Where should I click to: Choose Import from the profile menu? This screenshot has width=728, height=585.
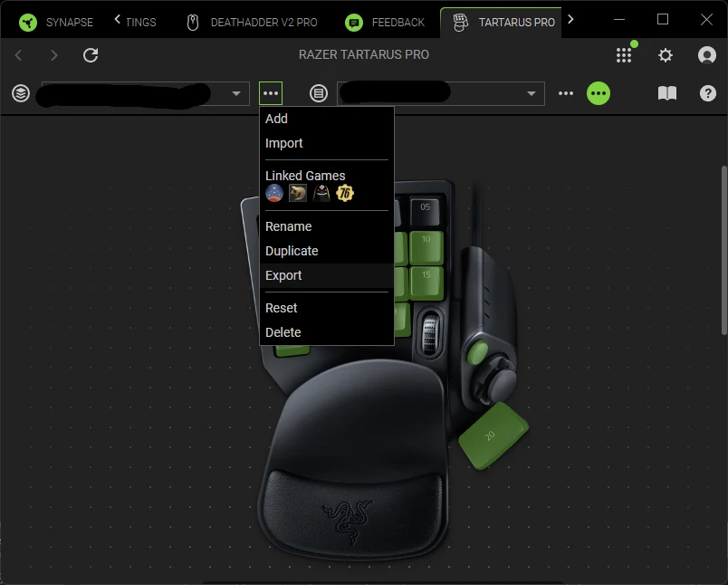click(326, 143)
